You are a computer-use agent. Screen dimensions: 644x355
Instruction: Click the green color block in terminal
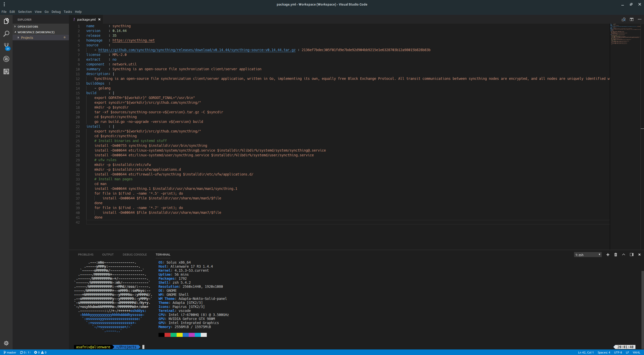pyautogui.click(x=174, y=335)
